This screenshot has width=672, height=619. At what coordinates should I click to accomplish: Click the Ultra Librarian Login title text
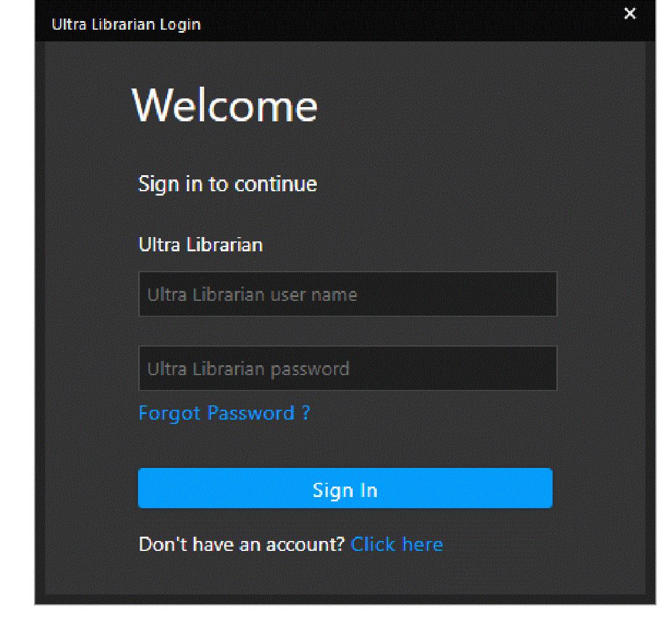(x=126, y=24)
